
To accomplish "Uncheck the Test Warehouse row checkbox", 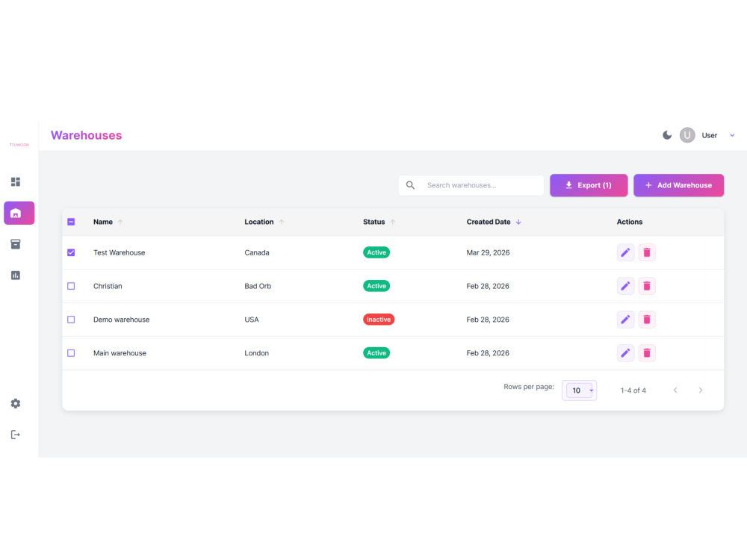I will (x=71, y=252).
